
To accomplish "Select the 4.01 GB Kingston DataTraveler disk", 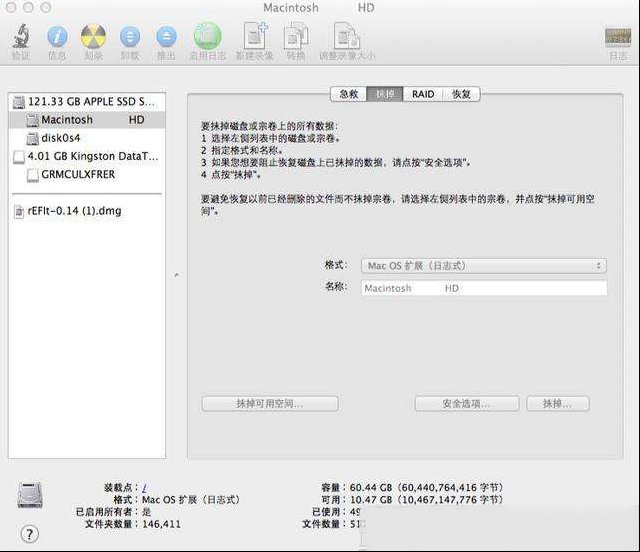I will 87,156.
